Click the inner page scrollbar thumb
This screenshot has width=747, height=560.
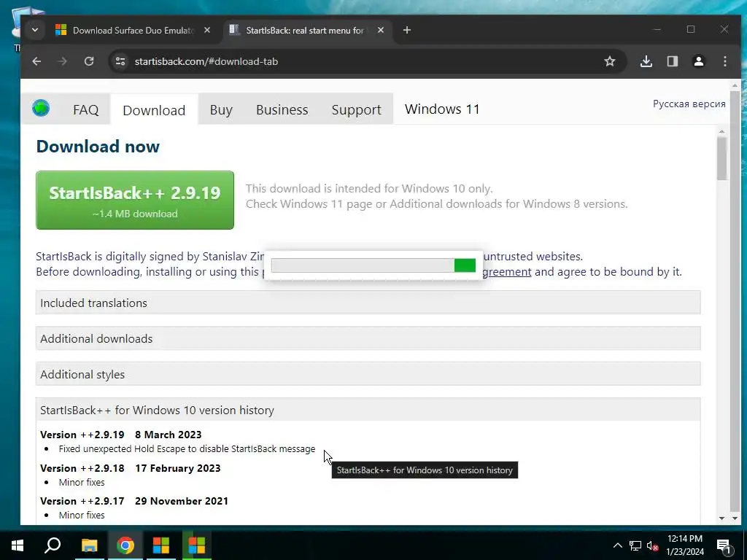coord(721,158)
